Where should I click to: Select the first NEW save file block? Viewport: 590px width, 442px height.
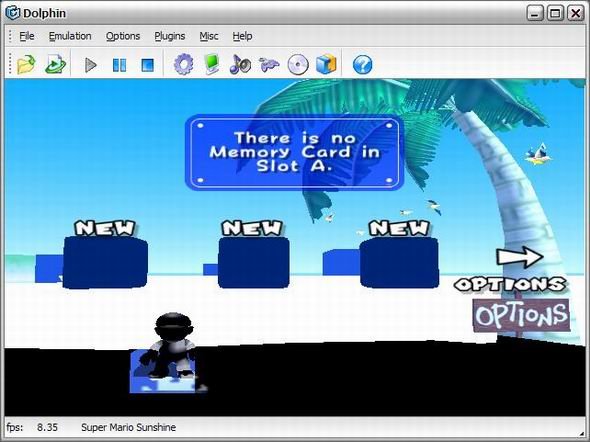(x=105, y=262)
